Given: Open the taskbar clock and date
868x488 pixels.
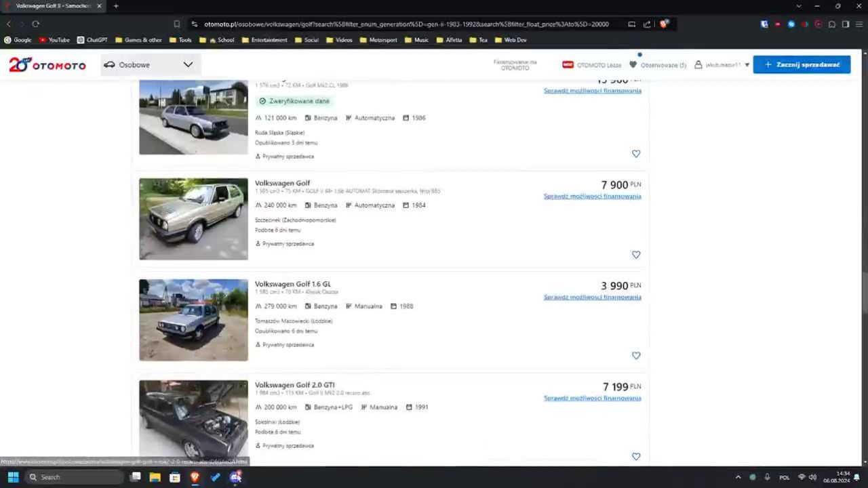Looking at the screenshot, I should coord(837,477).
